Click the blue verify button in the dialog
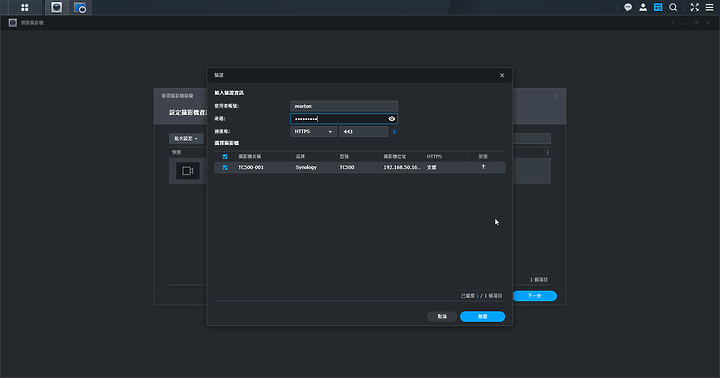 [482, 316]
